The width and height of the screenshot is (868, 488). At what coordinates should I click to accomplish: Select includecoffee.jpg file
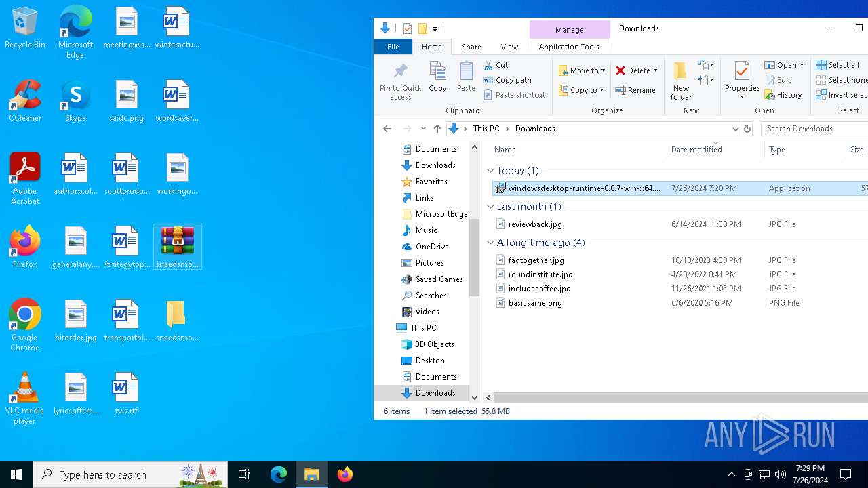pos(539,289)
